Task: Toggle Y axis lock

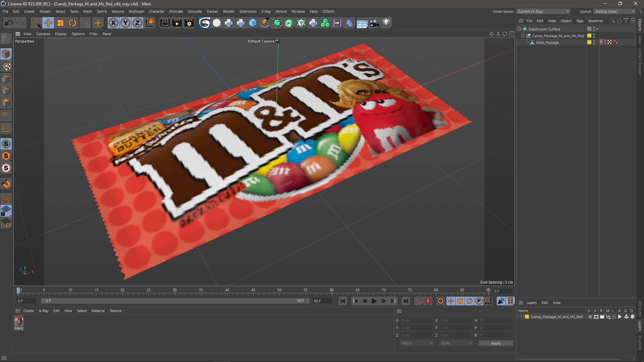Action: (x=125, y=23)
